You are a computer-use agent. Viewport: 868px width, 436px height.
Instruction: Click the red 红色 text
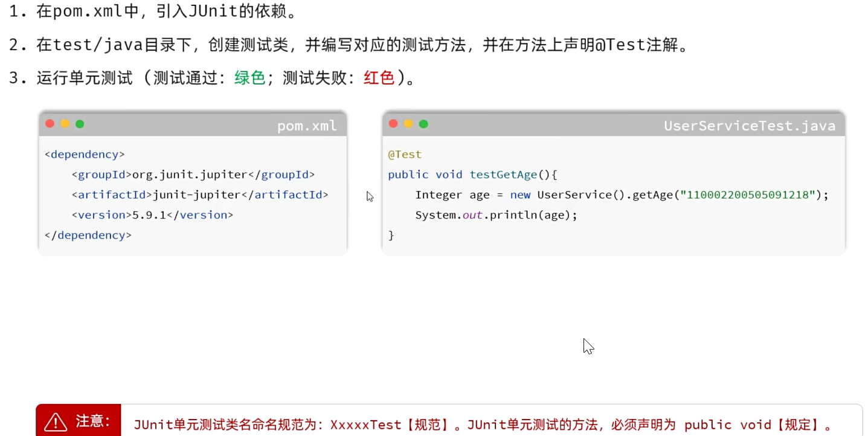click(x=379, y=79)
